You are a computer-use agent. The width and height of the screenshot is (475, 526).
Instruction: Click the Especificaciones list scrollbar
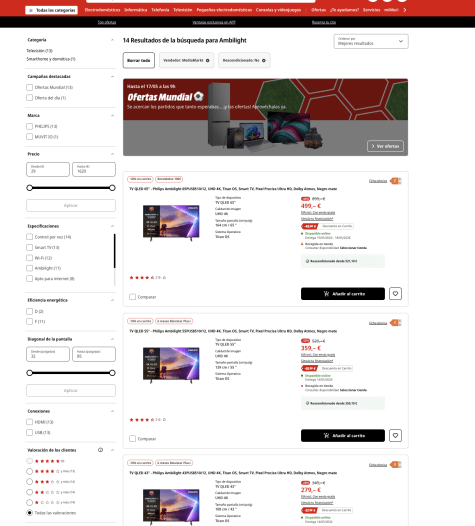point(114,251)
